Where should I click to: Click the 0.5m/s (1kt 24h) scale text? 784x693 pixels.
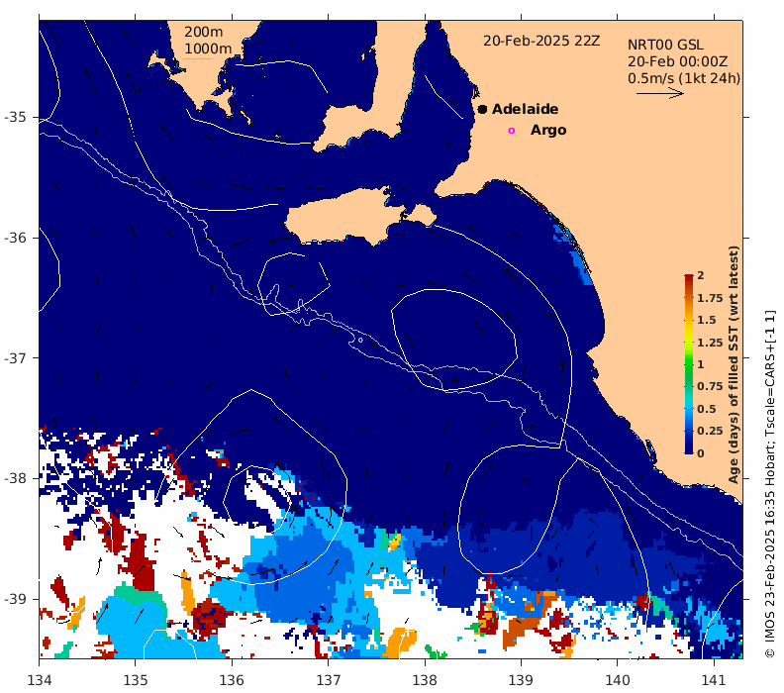point(684,78)
